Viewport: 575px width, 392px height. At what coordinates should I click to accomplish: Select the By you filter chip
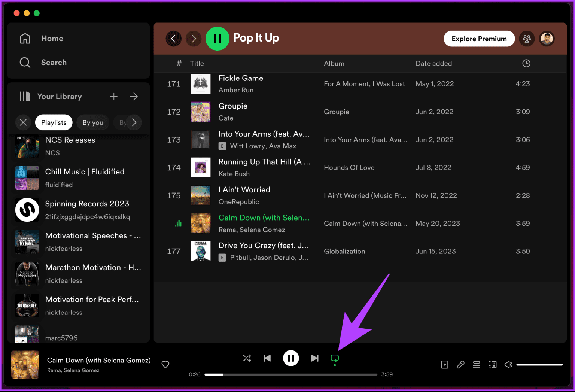click(x=93, y=122)
